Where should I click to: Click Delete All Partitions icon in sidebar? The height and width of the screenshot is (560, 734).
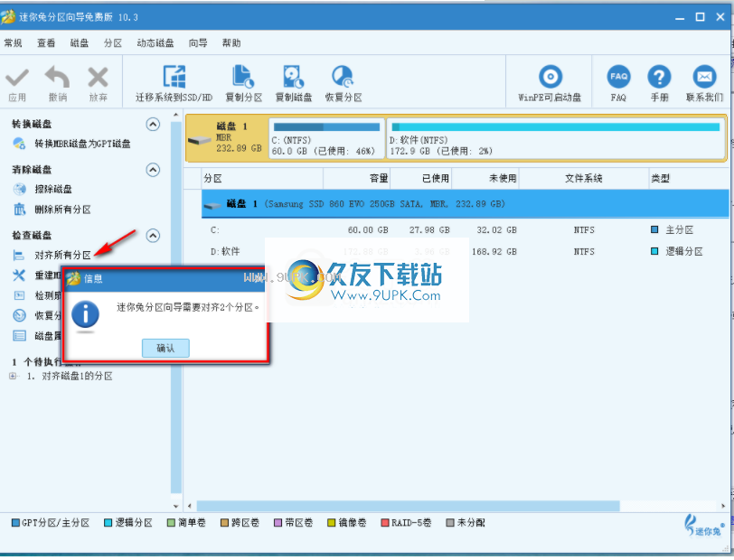pyautogui.click(x=19, y=210)
